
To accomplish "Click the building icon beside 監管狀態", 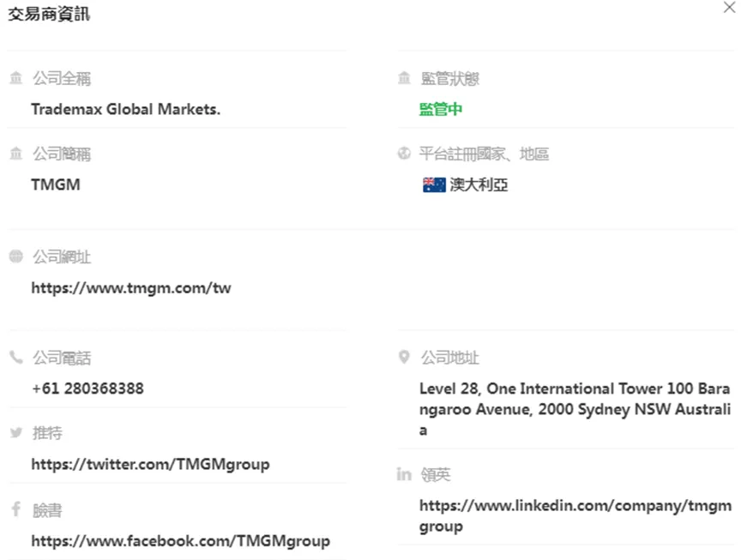I will [404, 77].
